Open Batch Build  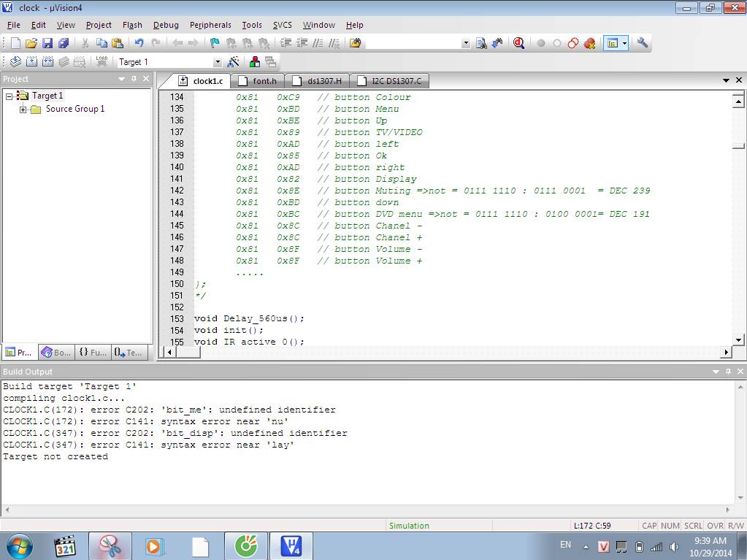pos(64,62)
